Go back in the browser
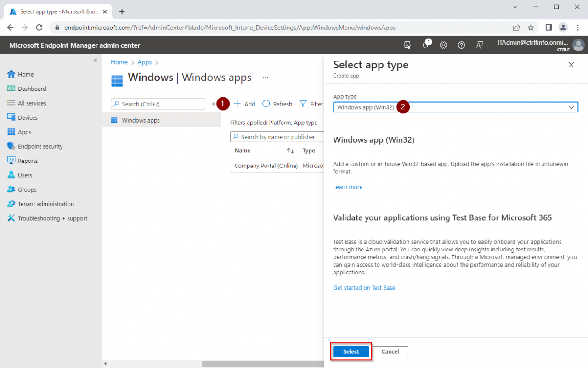588x368 pixels. [x=10, y=28]
